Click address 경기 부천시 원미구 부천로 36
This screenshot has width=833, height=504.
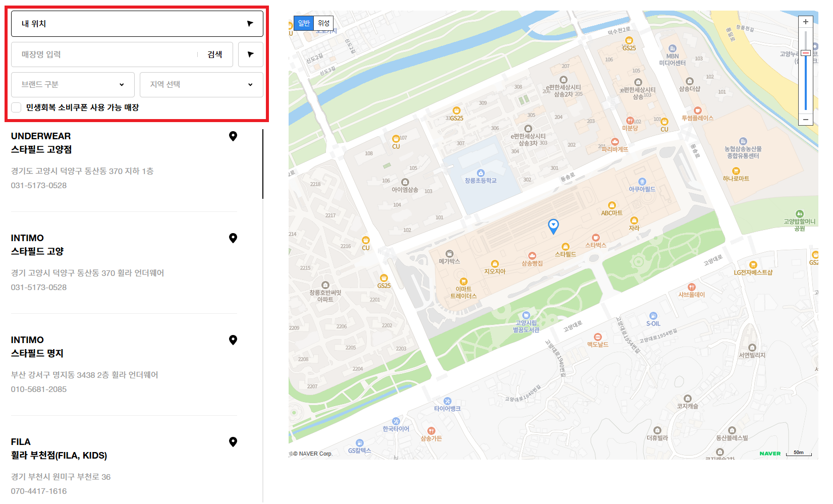click(61, 477)
